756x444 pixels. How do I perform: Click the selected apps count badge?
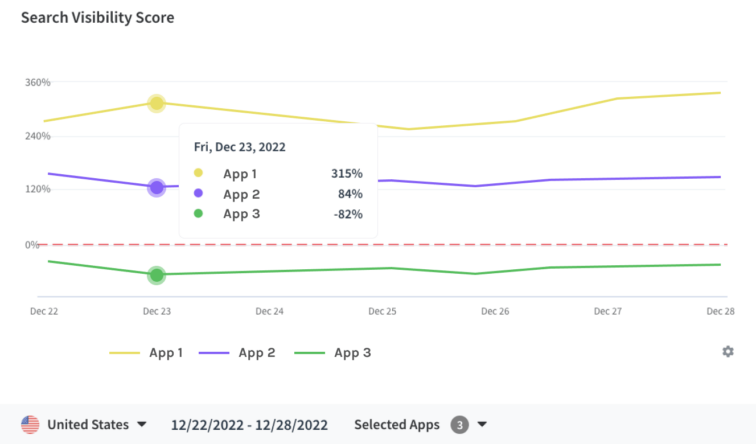click(x=459, y=424)
